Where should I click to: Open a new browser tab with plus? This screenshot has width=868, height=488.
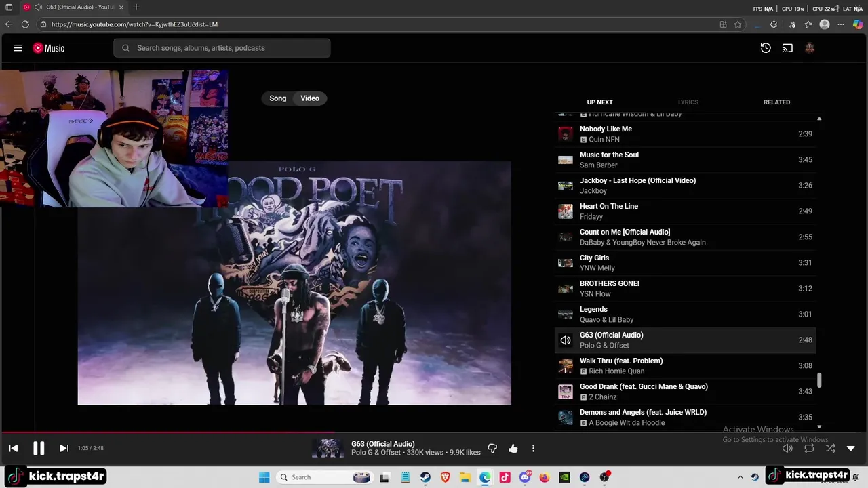[136, 7]
